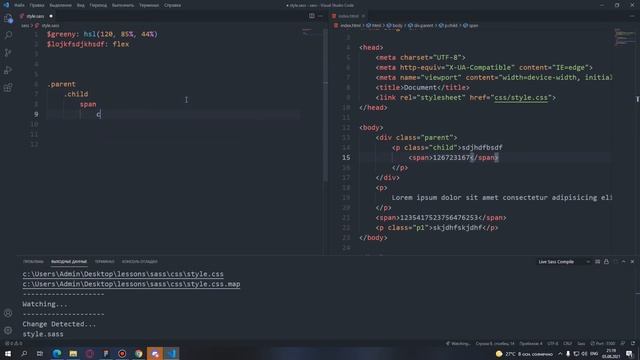Change UTF-8 encoding in status bar
This screenshot has height=360, width=640.
pyautogui.click(x=553, y=344)
